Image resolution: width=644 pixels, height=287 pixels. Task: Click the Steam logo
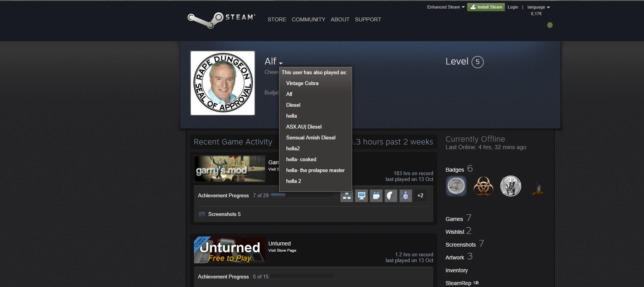[x=221, y=19]
